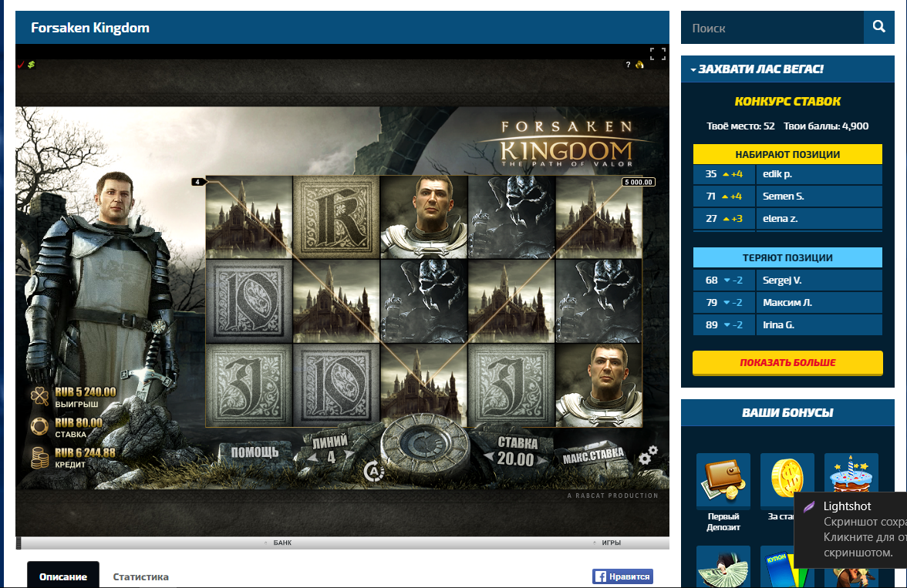
Task: Click the Lightshot notification feather icon
Action: tap(808, 507)
